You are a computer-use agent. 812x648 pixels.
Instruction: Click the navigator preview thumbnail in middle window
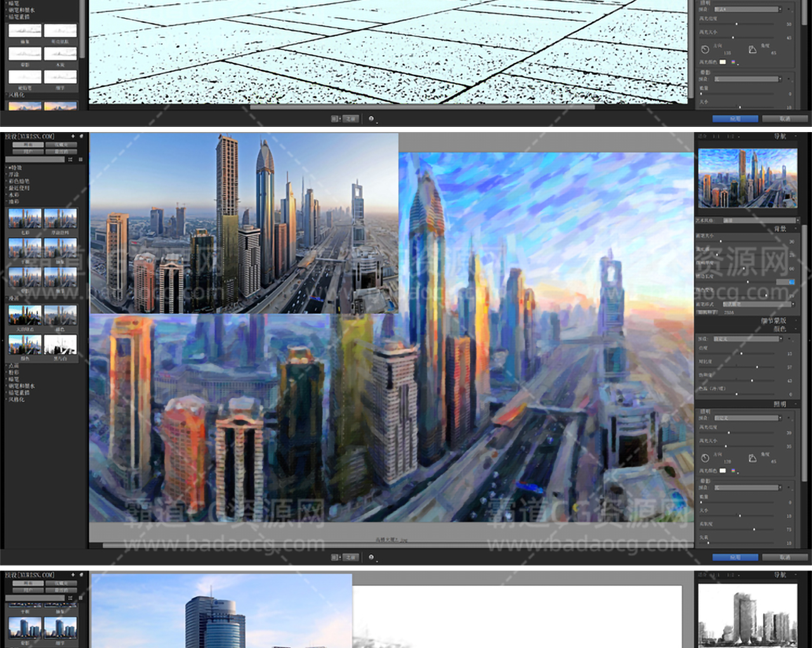point(747,178)
